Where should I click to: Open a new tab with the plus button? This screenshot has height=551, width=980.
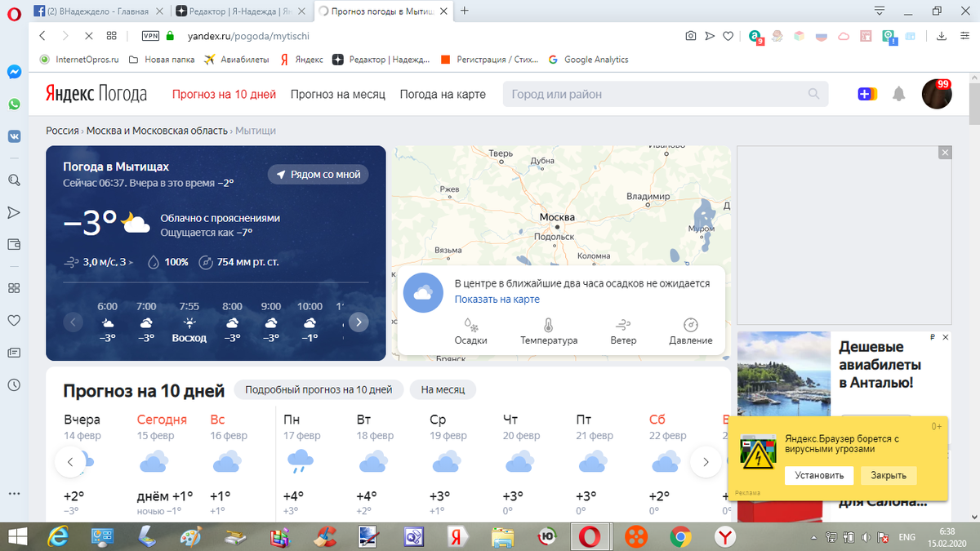click(x=465, y=11)
